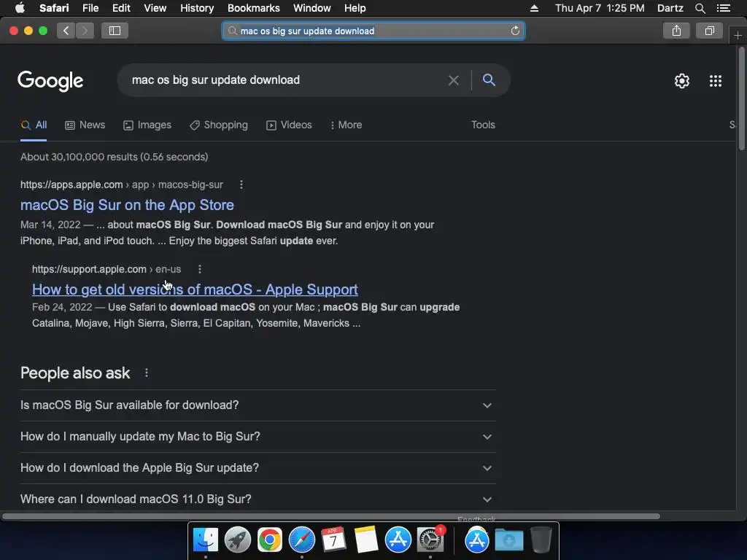Open the Bookmarks menu
This screenshot has height=560, width=747.
tap(253, 8)
